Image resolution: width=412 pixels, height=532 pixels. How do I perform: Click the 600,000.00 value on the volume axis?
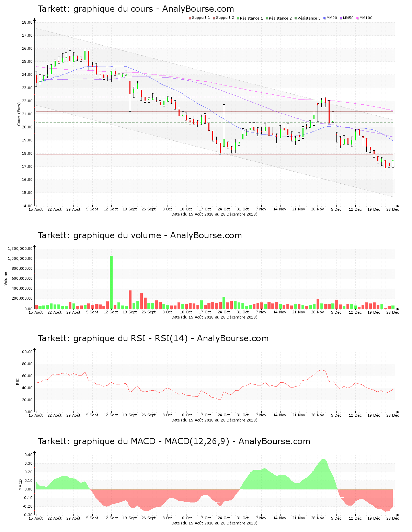[x=22, y=279]
